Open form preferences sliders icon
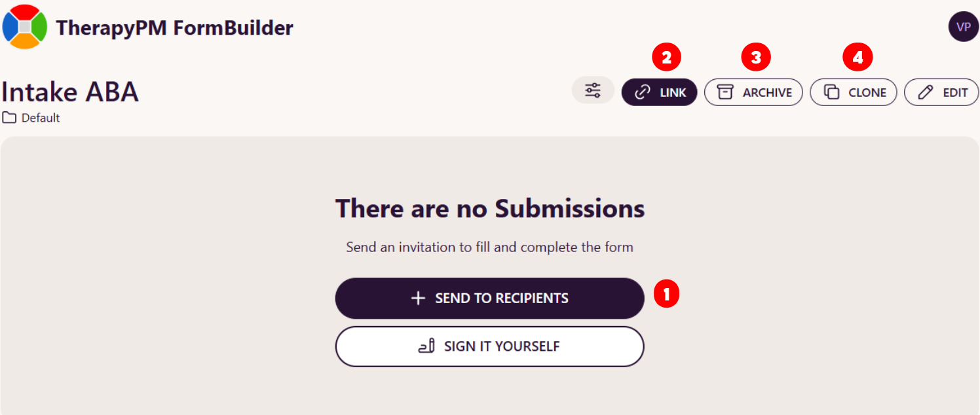Viewport: 980px width, 415px height. 593,90
